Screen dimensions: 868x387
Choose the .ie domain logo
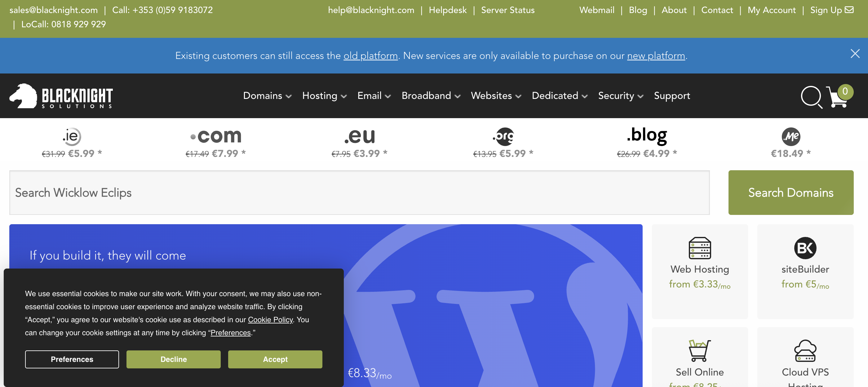point(71,136)
